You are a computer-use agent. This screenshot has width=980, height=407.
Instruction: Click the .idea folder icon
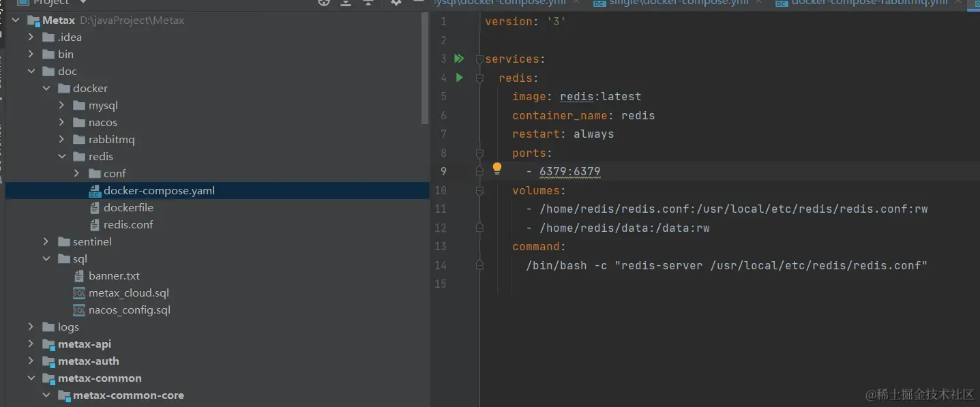pos(48,37)
